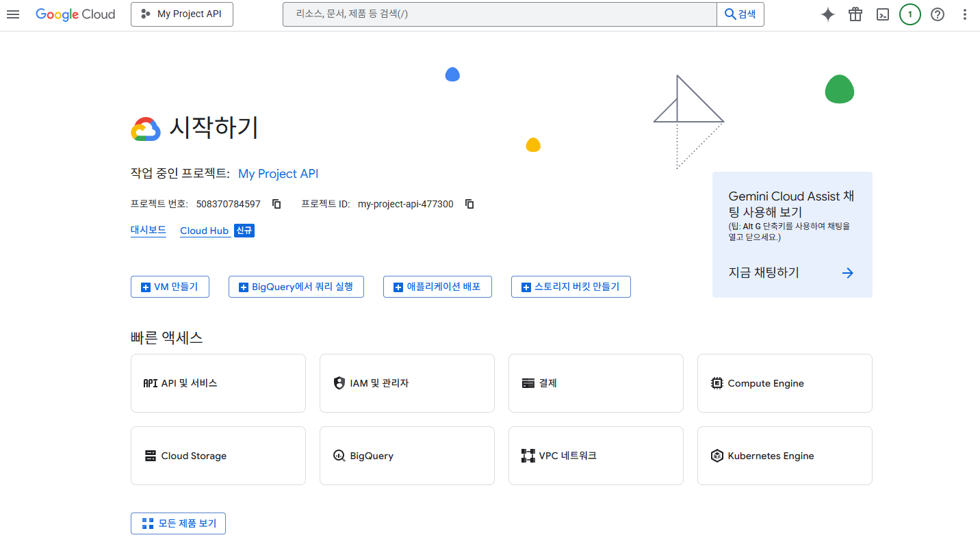
Task: Open the My Project API project selector
Action: coord(182,14)
